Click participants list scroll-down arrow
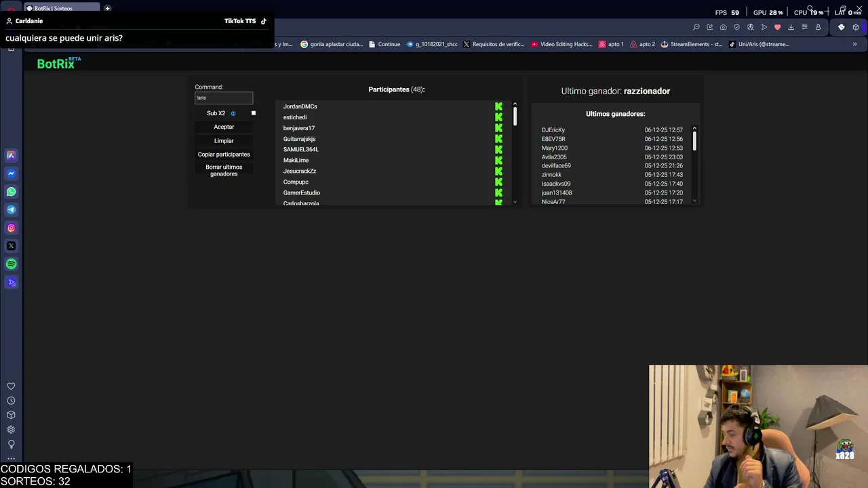This screenshot has width=868, height=488. (x=515, y=201)
